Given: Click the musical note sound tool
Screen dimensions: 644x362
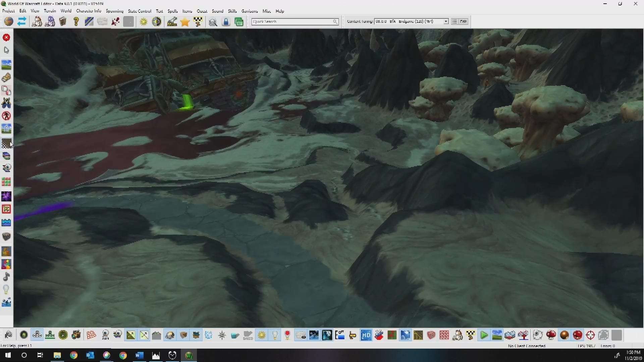Looking at the screenshot, I should click(x=6, y=277).
